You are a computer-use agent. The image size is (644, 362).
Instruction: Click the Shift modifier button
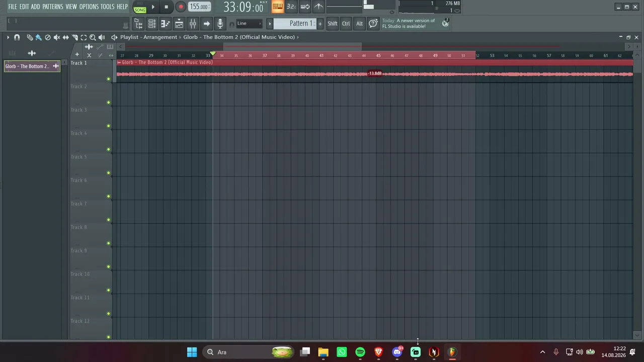pos(333,24)
